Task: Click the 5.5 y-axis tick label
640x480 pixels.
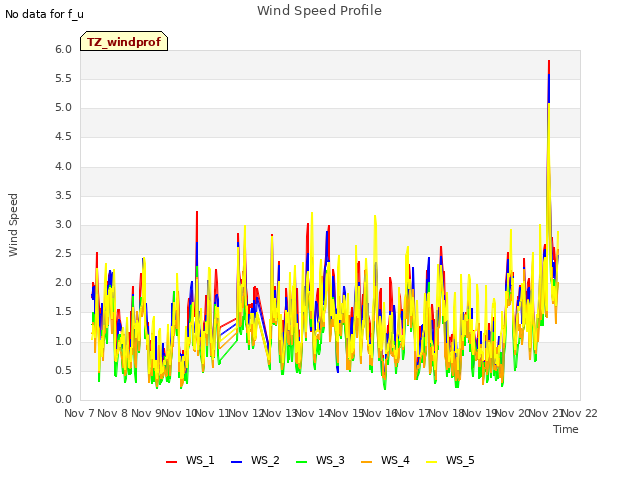Action: click(63, 78)
